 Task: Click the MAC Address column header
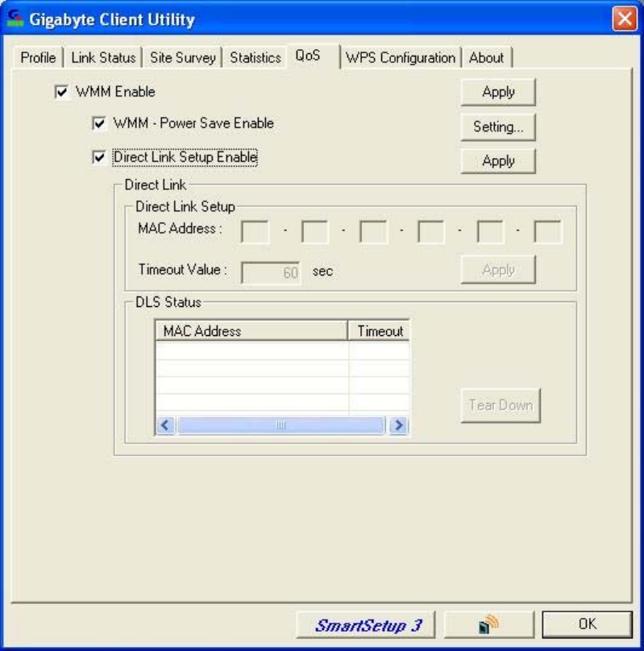251,331
